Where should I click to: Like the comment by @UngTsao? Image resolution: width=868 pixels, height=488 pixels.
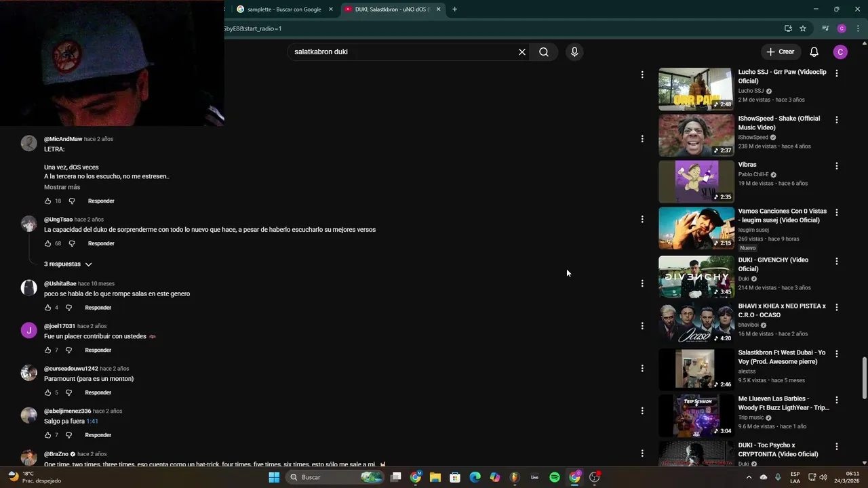pyautogui.click(x=47, y=243)
